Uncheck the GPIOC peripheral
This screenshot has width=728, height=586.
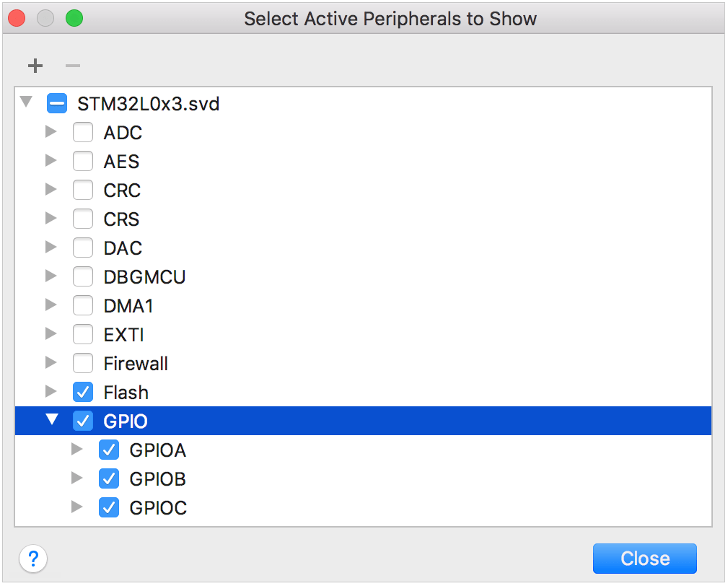pyautogui.click(x=108, y=507)
